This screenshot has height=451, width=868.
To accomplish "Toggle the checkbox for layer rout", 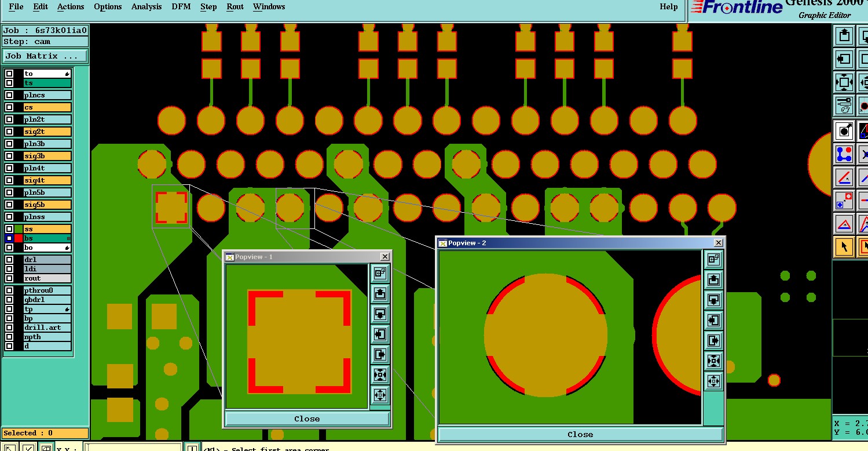I will pos(9,278).
